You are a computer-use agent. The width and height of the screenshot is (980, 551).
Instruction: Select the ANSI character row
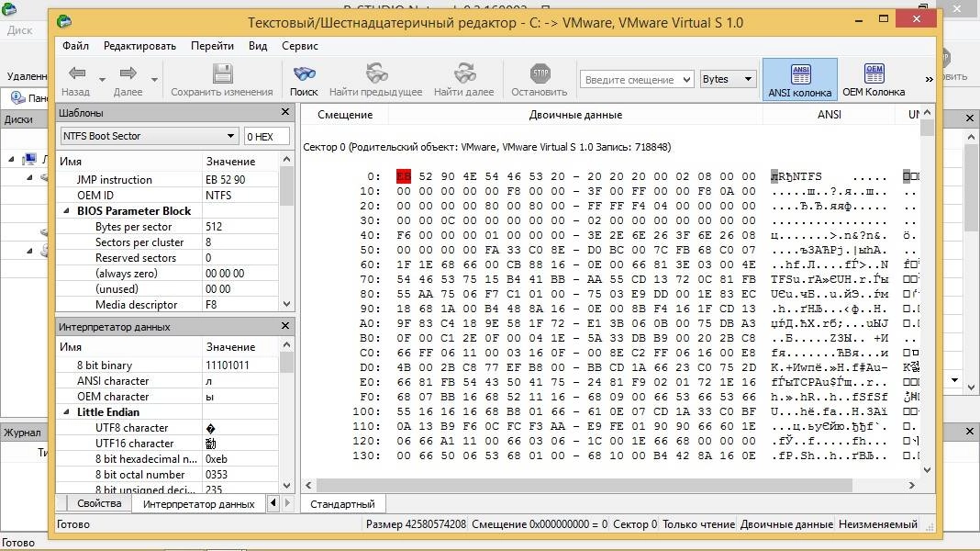point(168,381)
